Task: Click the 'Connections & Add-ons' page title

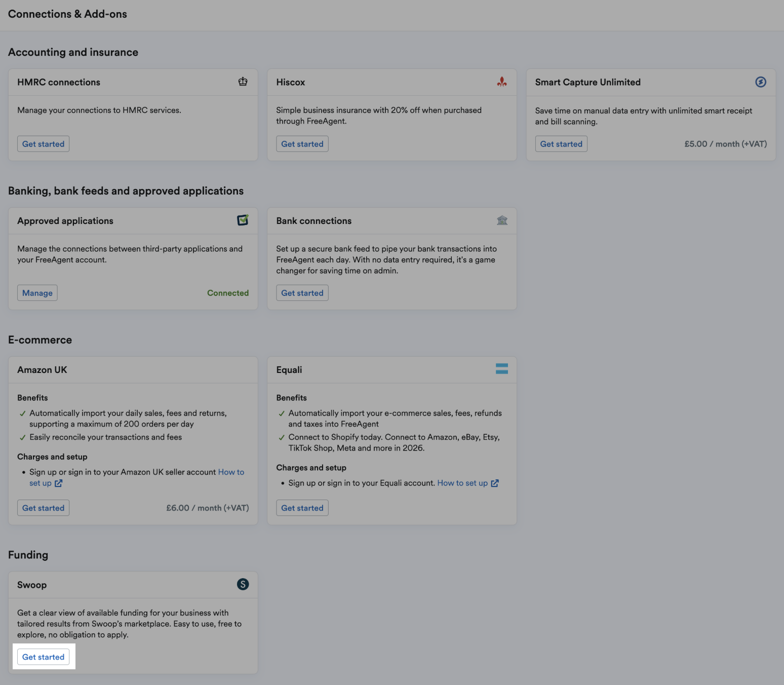Action: (x=67, y=14)
